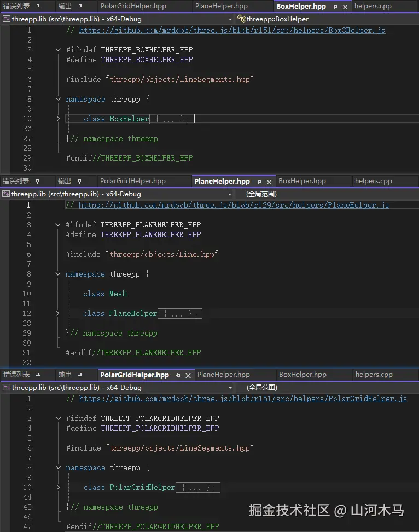
Task: Click "#endif//THREEPP_BOXHELPER_HPP" line
Action: point(130,158)
